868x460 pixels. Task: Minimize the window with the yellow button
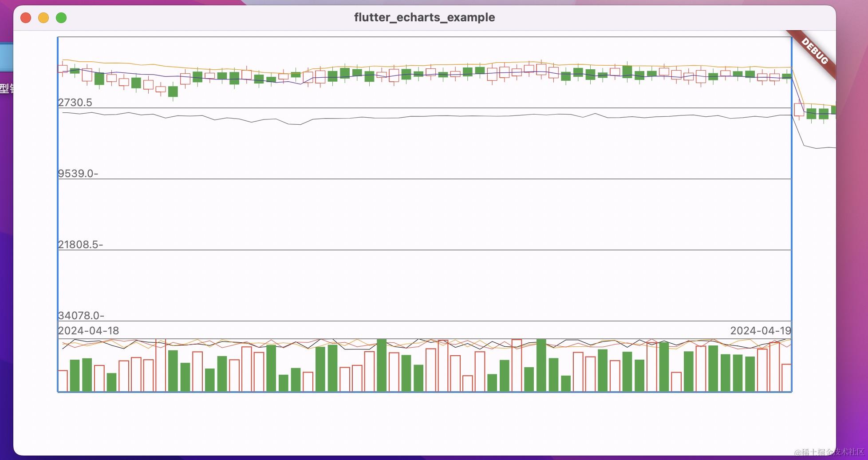(x=43, y=18)
